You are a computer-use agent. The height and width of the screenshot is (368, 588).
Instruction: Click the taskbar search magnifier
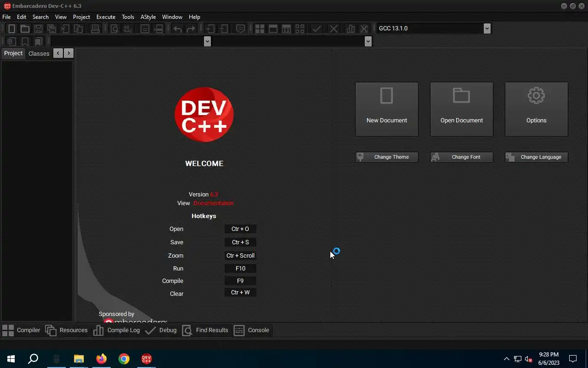click(x=33, y=359)
